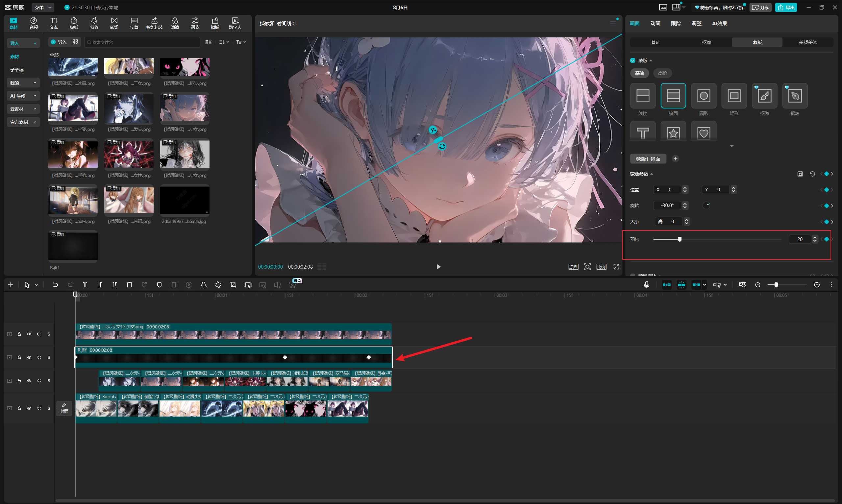The width and height of the screenshot is (842, 504).
Task: Click the reset icon in 蒙版参数 row
Action: (812, 174)
